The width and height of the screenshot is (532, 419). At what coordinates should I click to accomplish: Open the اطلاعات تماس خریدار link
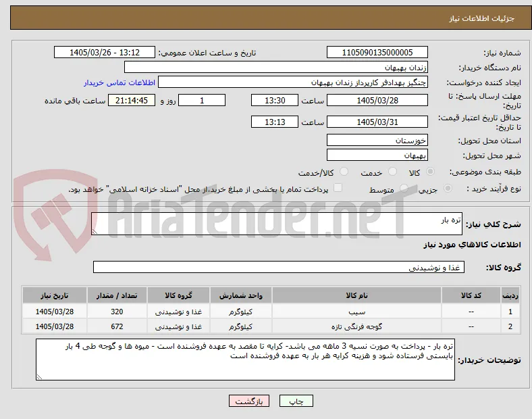point(119,82)
